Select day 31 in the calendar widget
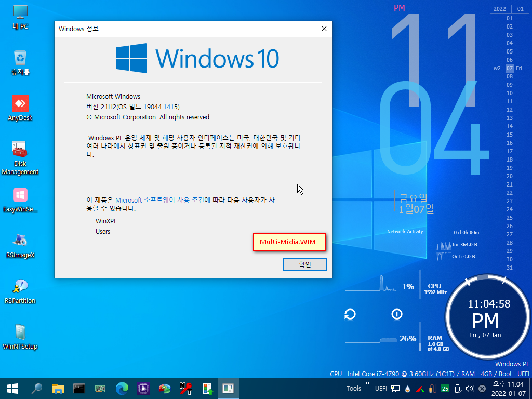Screen dimensions: 532x399 click(509, 268)
